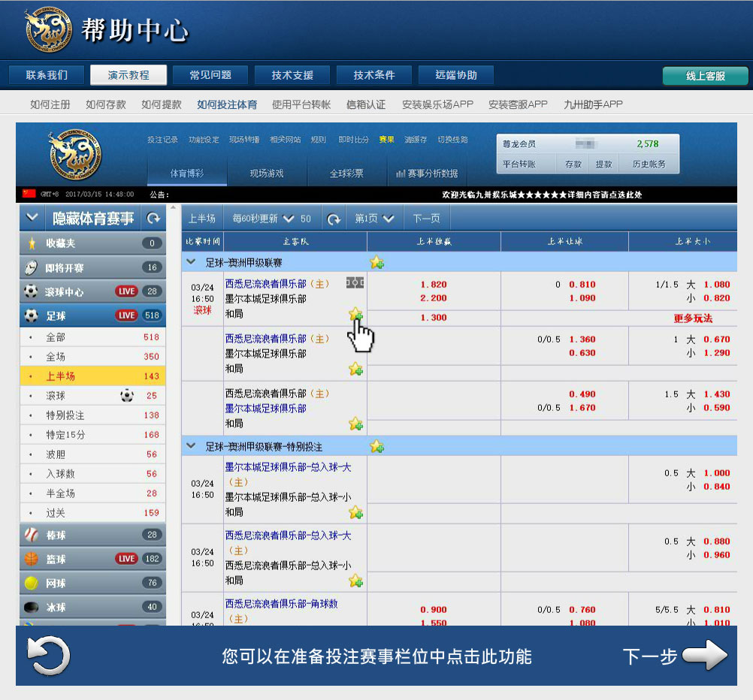Click the 线上客服 button
This screenshot has height=700, width=753.
pyautogui.click(x=705, y=76)
